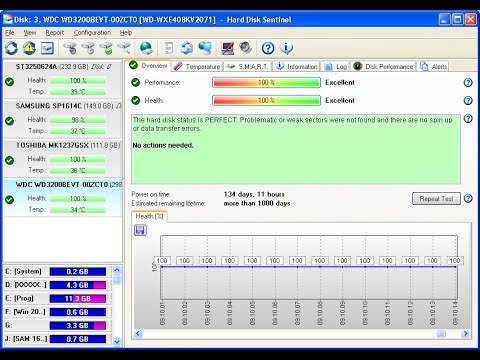Click the C: [System] 0.2 GB usage bar
The image size is (480, 360).
coord(78,272)
